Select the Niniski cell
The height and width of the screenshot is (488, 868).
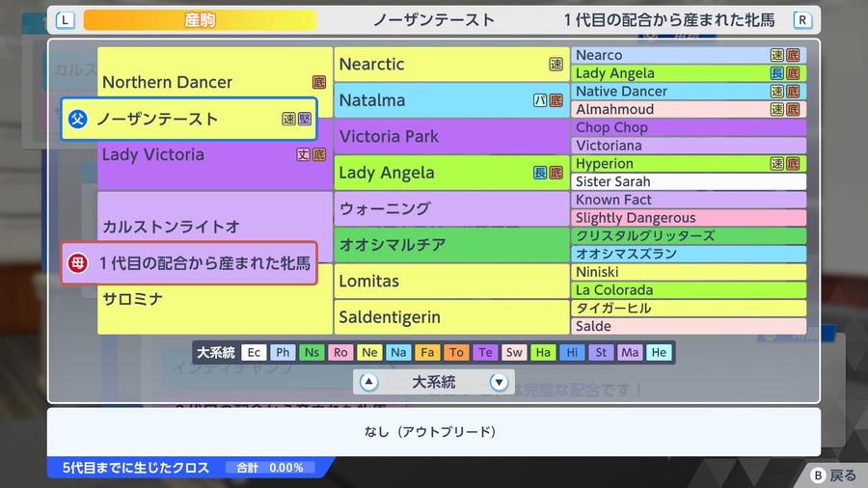(x=689, y=272)
